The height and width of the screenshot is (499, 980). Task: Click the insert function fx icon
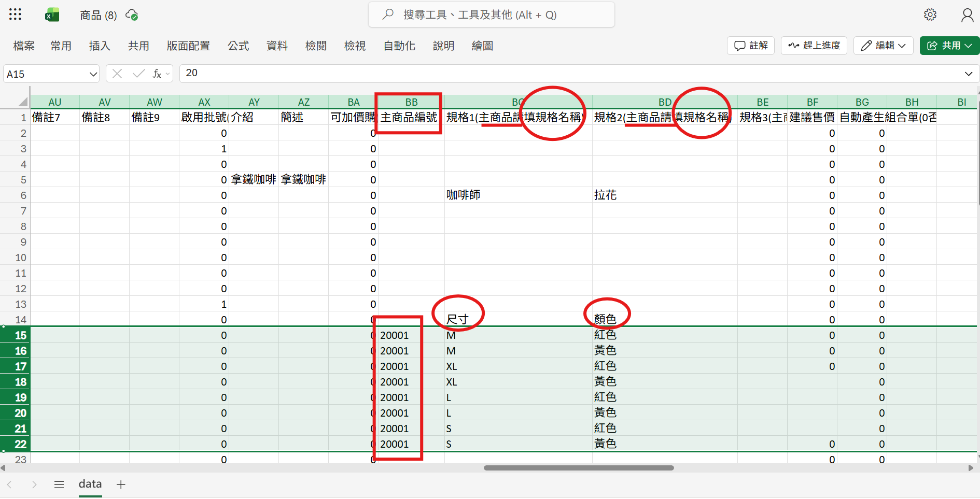click(157, 74)
